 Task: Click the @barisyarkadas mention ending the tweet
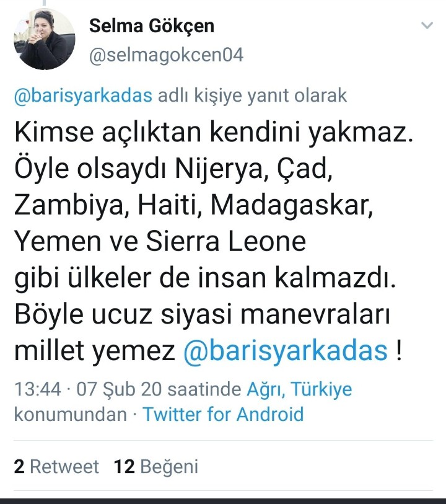(x=286, y=351)
